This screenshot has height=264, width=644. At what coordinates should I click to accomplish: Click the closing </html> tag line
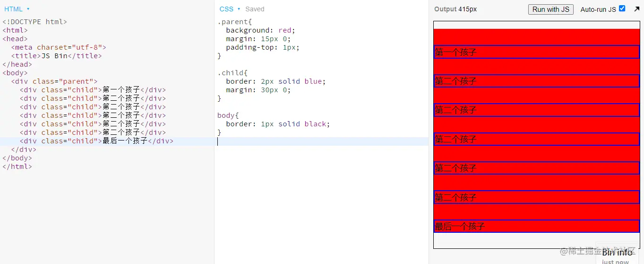pyautogui.click(x=17, y=167)
